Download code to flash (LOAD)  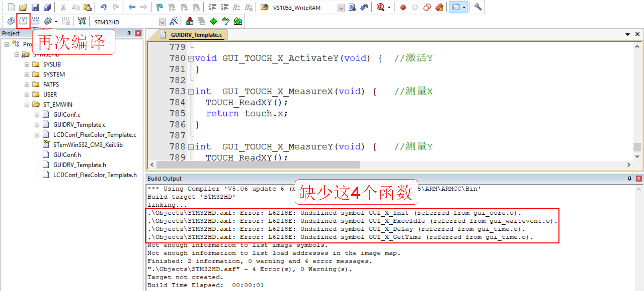[x=82, y=21]
